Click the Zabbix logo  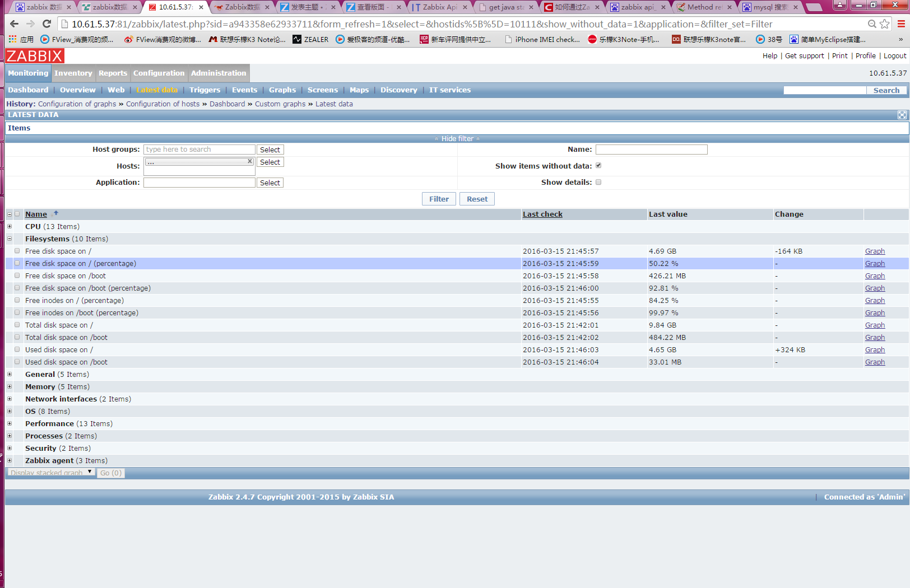[35, 56]
